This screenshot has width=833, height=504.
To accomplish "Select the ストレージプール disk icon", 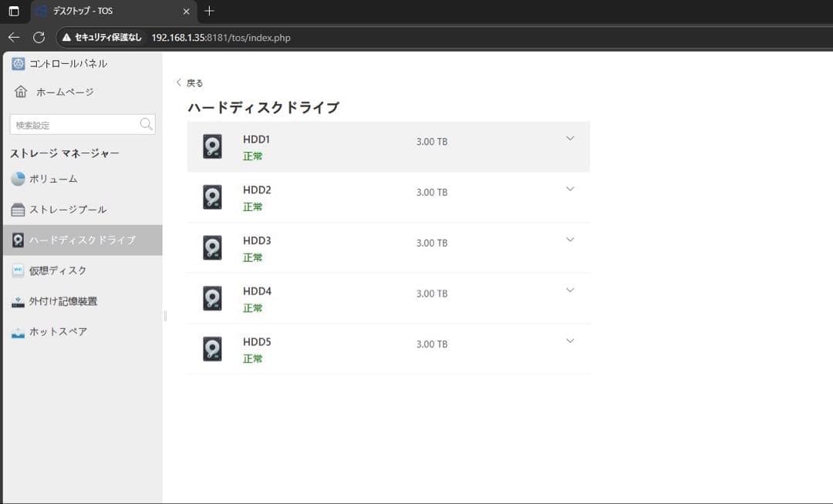I will (17, 209).
